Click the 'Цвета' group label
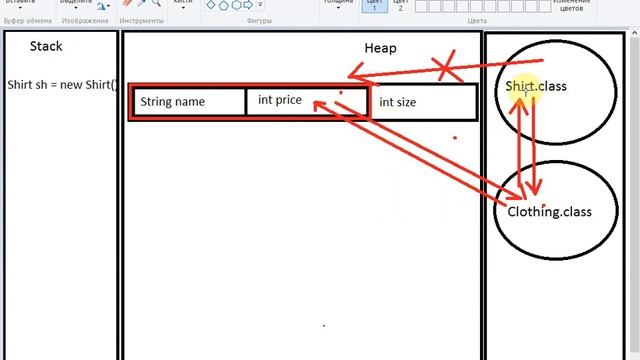640x360 pixels. [477, 21]
